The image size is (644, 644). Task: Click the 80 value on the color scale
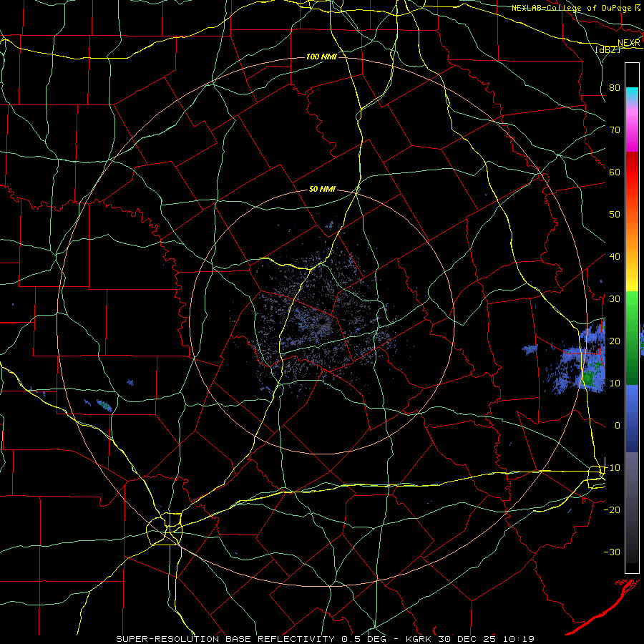coord(615,87)
